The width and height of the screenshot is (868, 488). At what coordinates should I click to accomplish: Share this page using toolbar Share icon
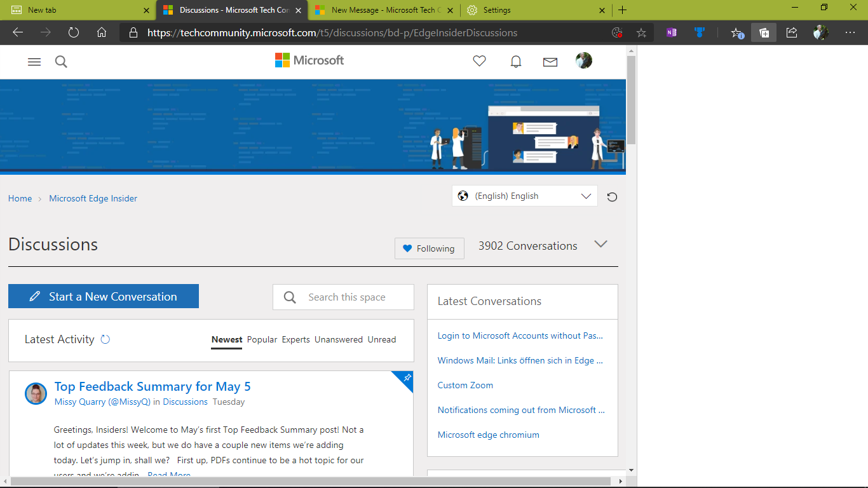tap(792, 32)
